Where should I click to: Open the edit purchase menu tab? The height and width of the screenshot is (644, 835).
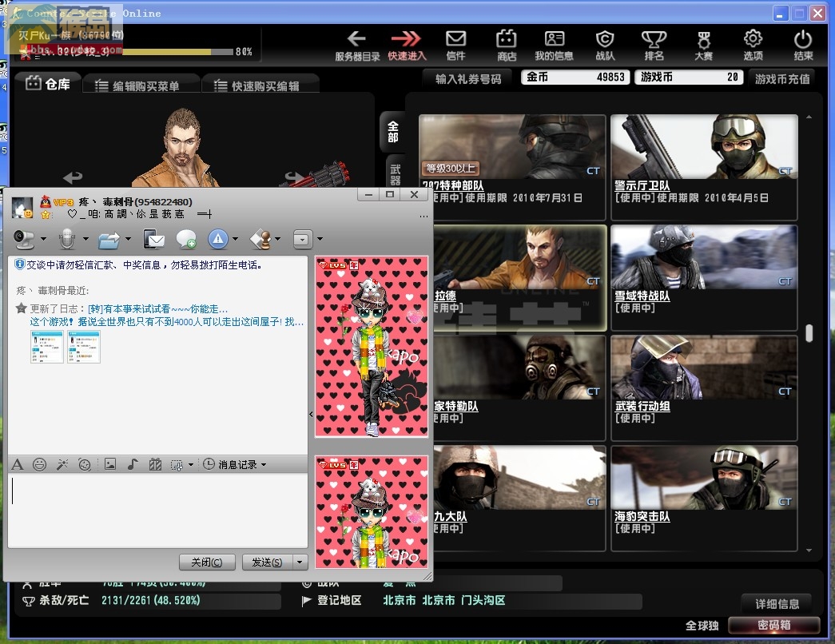(141, 85)
